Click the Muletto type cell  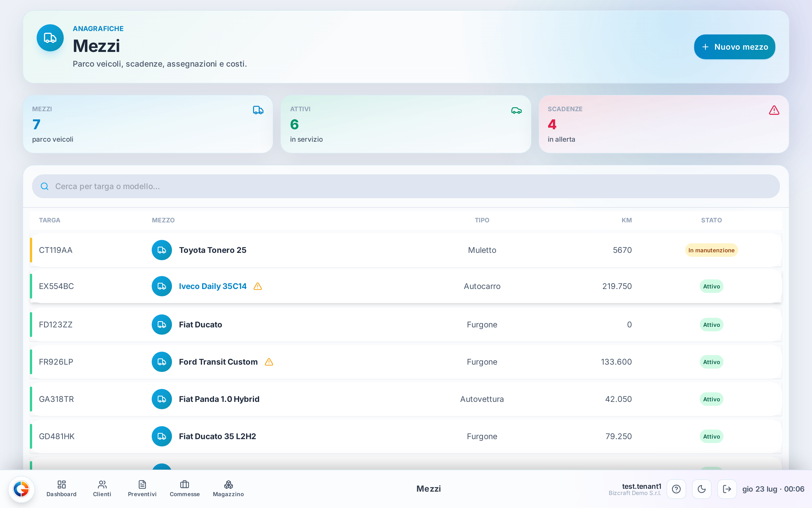click(x=482, y=250)
